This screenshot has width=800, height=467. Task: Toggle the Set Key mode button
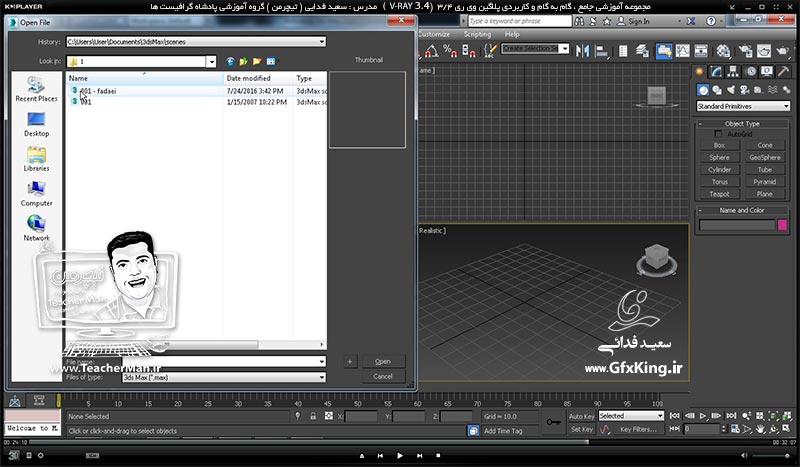[582, 429]
